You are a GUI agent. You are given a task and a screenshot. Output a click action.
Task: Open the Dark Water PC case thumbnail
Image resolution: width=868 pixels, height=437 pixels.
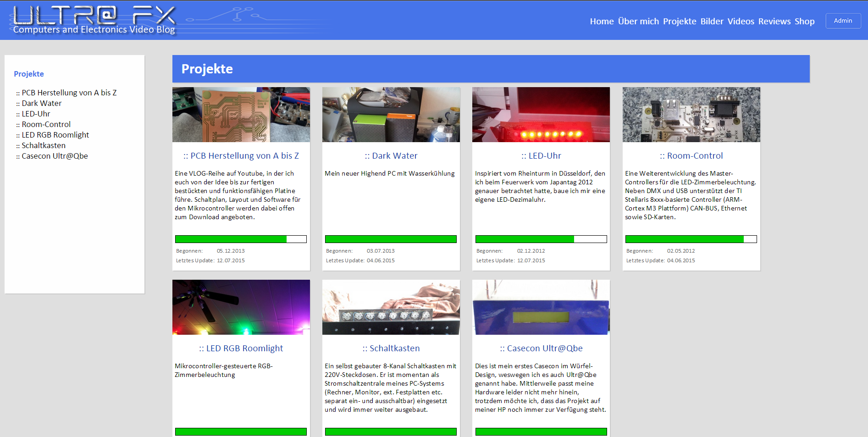[x=391, y=115]
